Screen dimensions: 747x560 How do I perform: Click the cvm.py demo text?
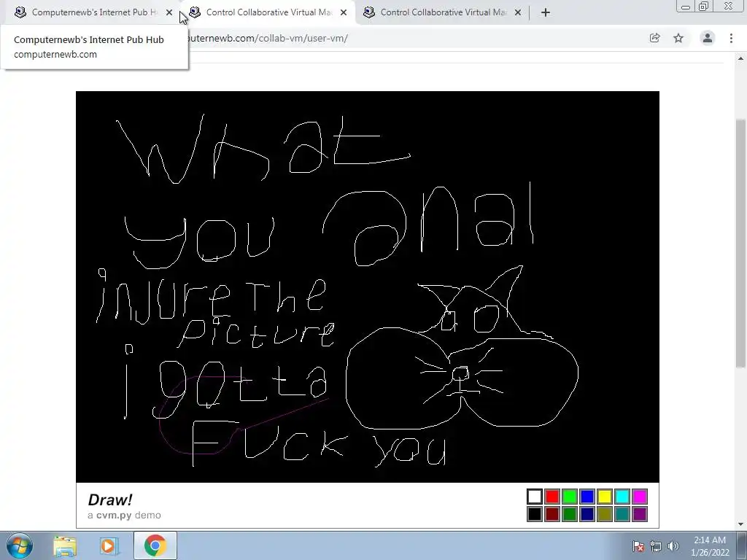[x=124, y=516]
